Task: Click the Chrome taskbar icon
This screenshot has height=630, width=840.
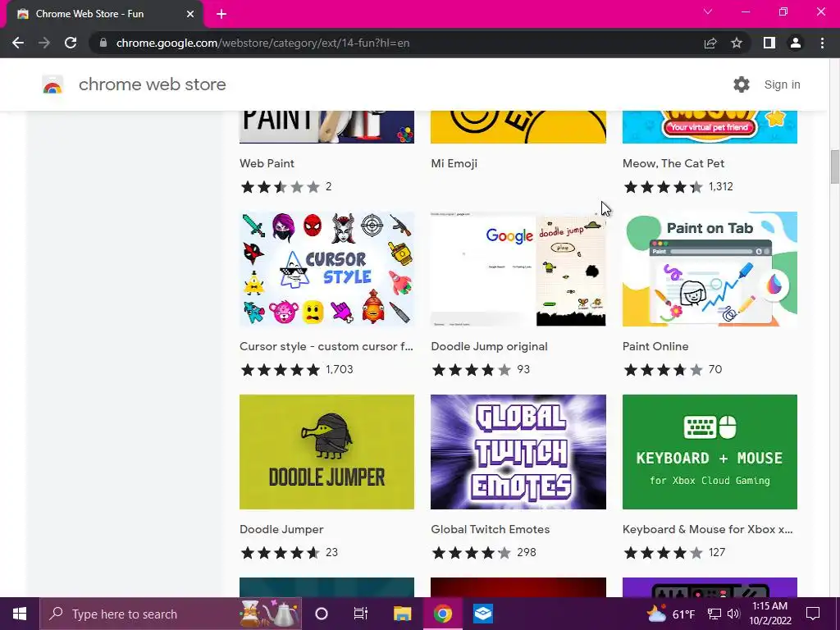Action: point(442,614)
